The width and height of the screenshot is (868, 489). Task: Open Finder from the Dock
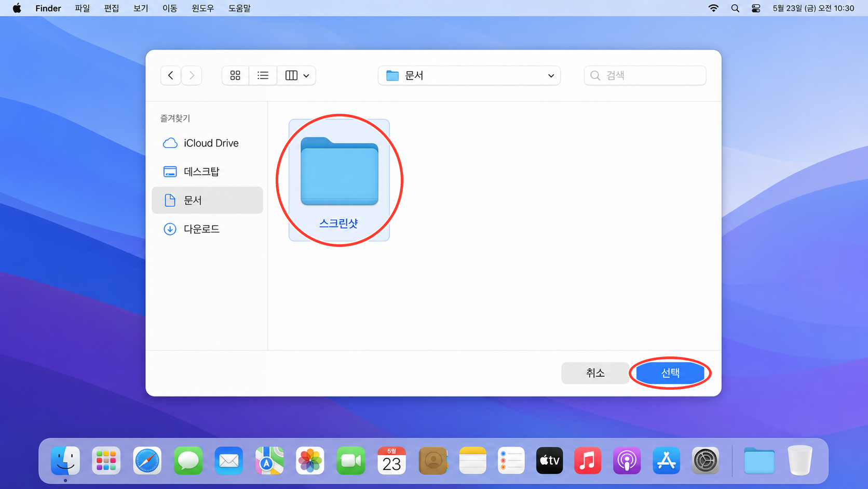(65, 460)
